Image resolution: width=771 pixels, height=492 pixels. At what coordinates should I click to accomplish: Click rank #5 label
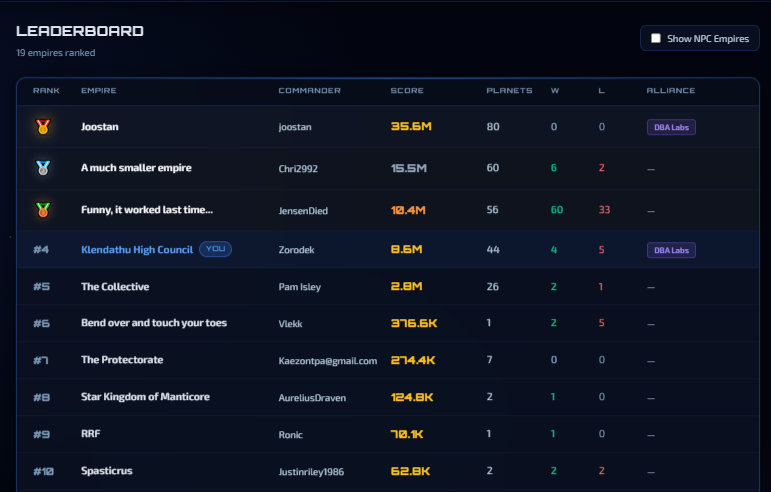(41, 287)
